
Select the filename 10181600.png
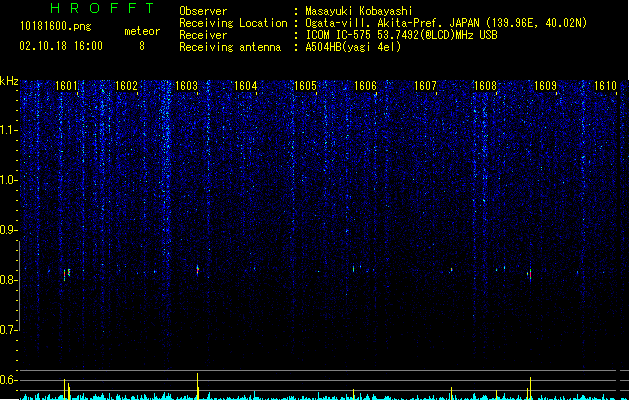pos(56,27)
